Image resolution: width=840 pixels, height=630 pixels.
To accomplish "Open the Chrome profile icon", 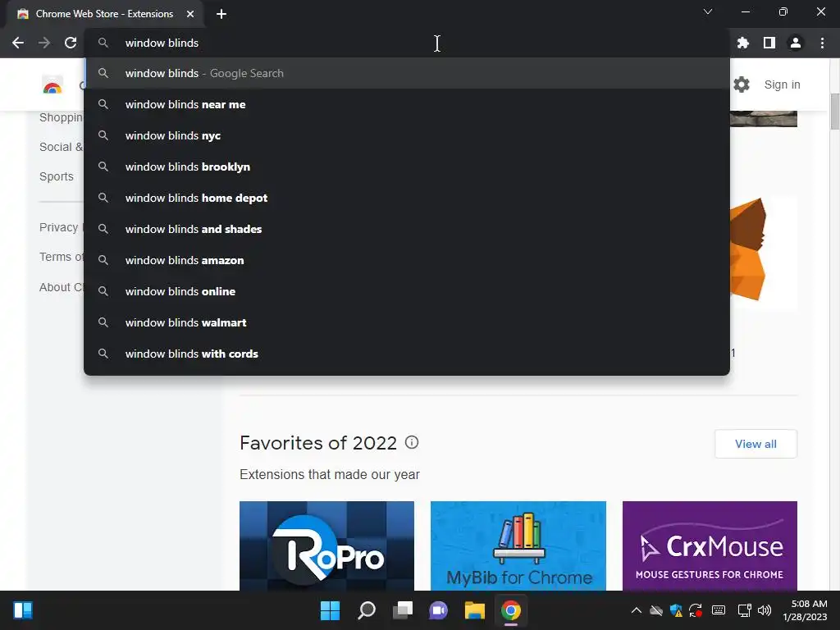I will tap(796, 43).
